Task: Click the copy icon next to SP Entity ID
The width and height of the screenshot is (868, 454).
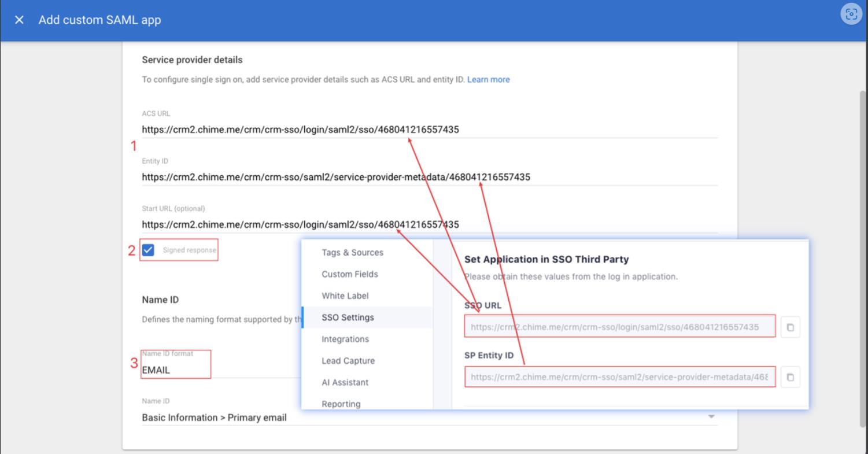Action: 790,376
